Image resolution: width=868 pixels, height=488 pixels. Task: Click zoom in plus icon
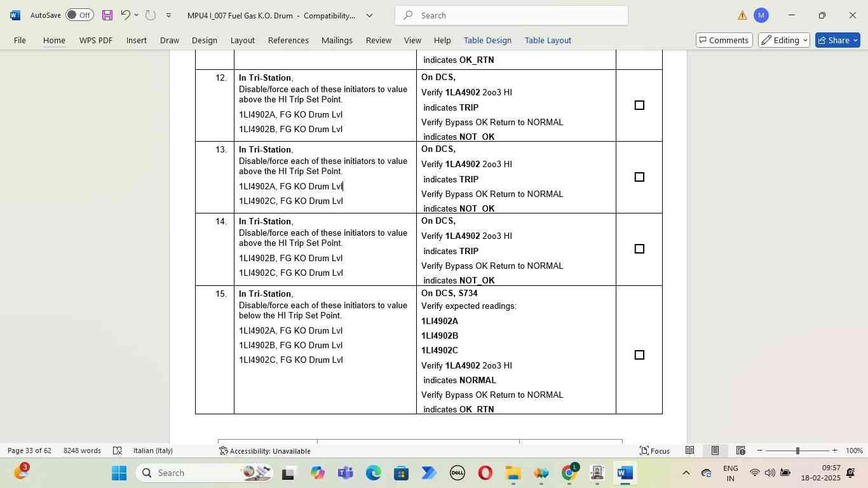pos(835,451)
